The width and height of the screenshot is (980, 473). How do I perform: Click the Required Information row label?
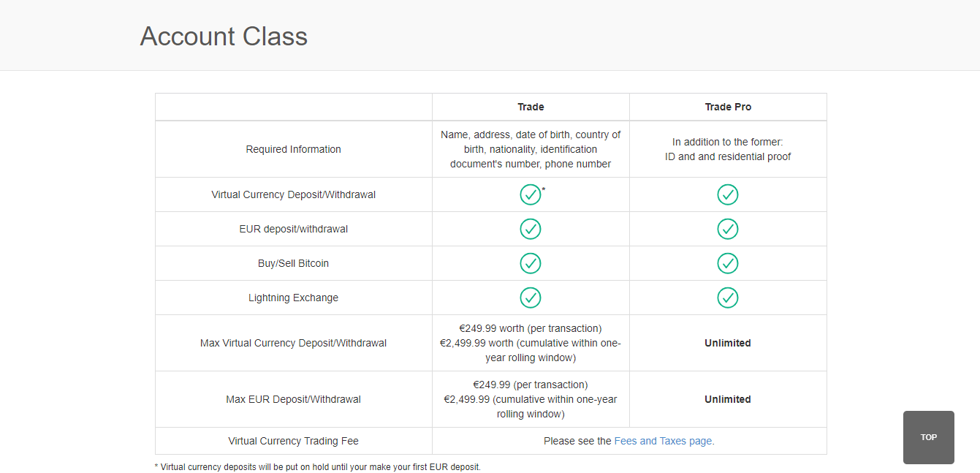[x=293, y=149]
